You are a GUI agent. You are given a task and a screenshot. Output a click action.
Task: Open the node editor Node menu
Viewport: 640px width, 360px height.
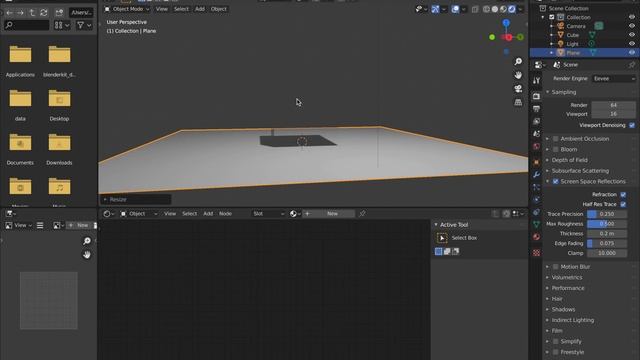tap(225, 213)
